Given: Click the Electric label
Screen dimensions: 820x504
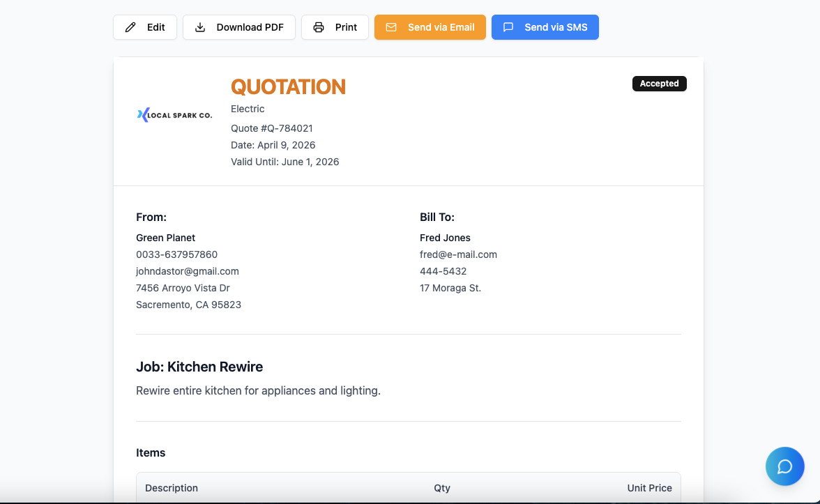Looking at the screenshot, I should (x=248, y=109).
